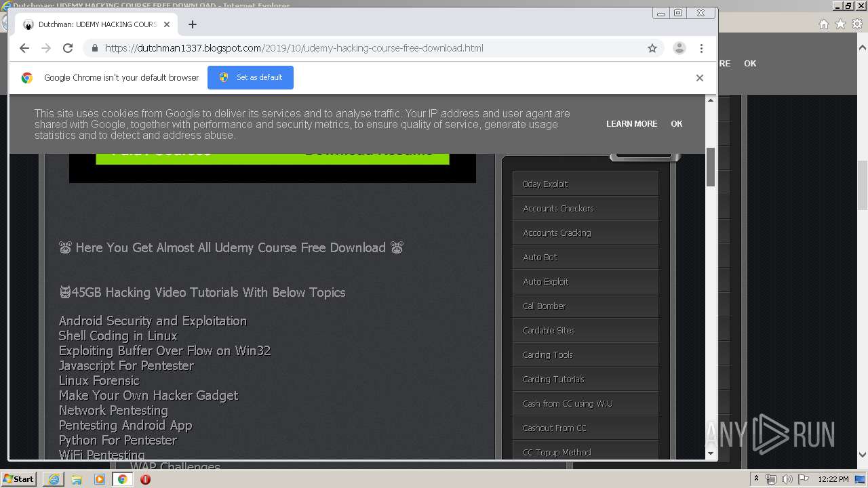This screenshot has height=488, width=868.
Task: Open Internet Explorer home button
Action: click(x=823, y=24)
